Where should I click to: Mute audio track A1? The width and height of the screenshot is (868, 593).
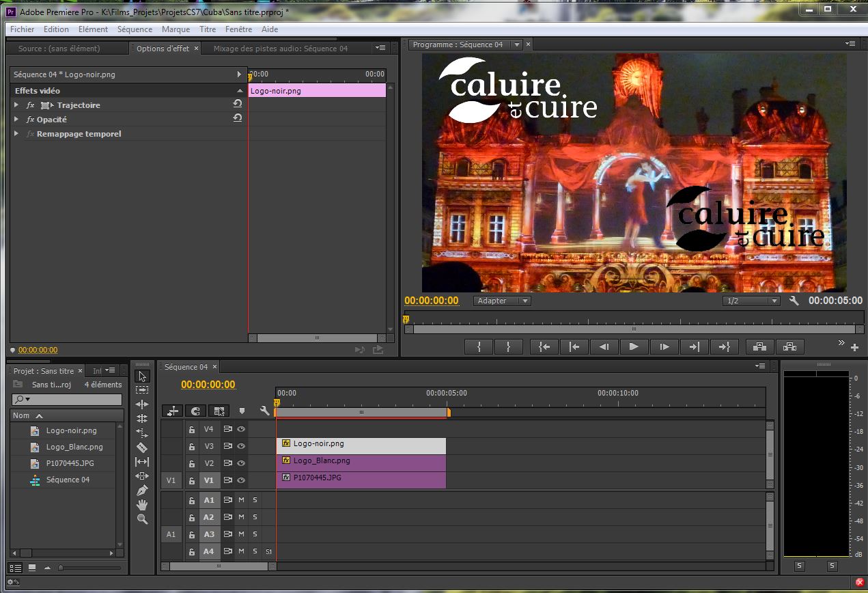[x=241, y=500]
